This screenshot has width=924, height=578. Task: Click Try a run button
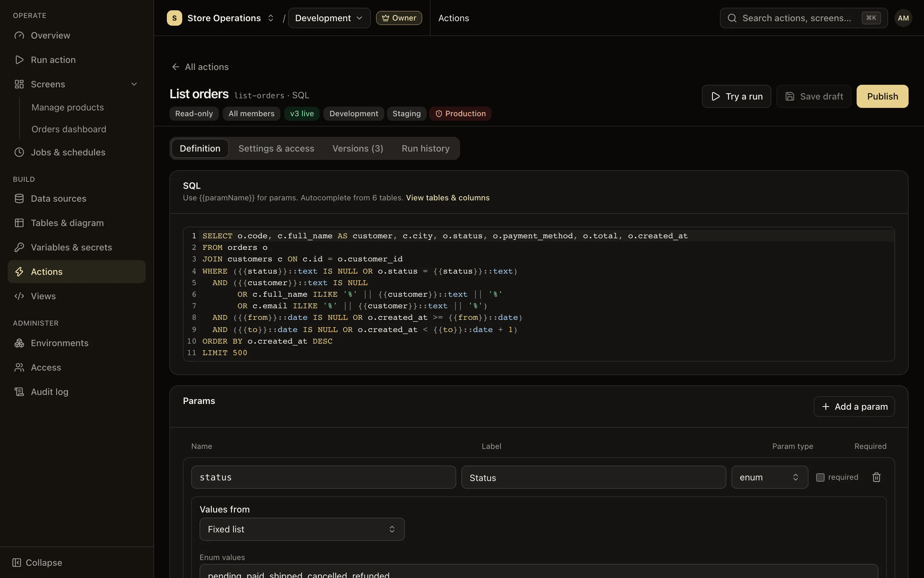(736, 96)
